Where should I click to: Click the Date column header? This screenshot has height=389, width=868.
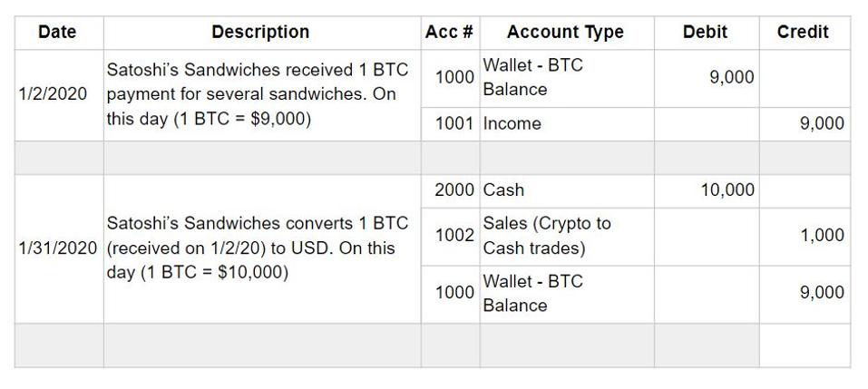tap(57, 32)
